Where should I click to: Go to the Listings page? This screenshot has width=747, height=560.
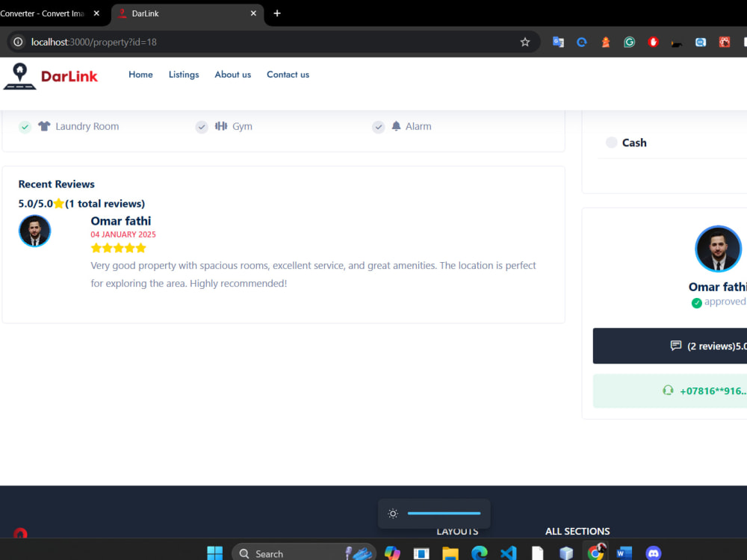click(184, 75)
